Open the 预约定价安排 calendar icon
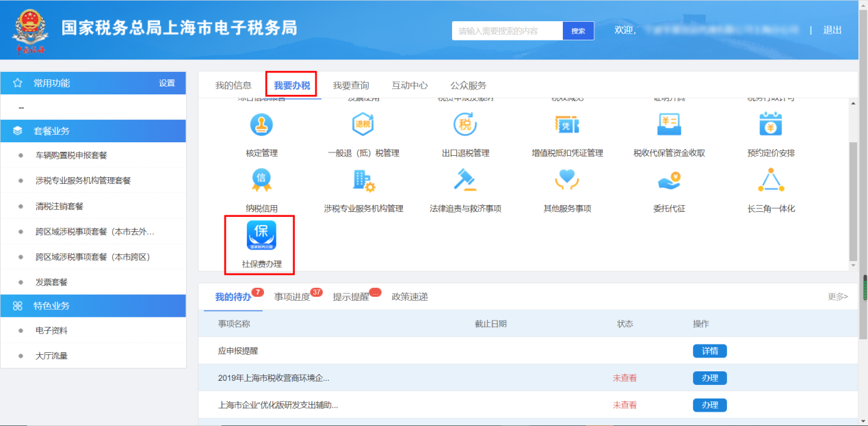This screenshot has height=426, width=868. coord(771,124)
